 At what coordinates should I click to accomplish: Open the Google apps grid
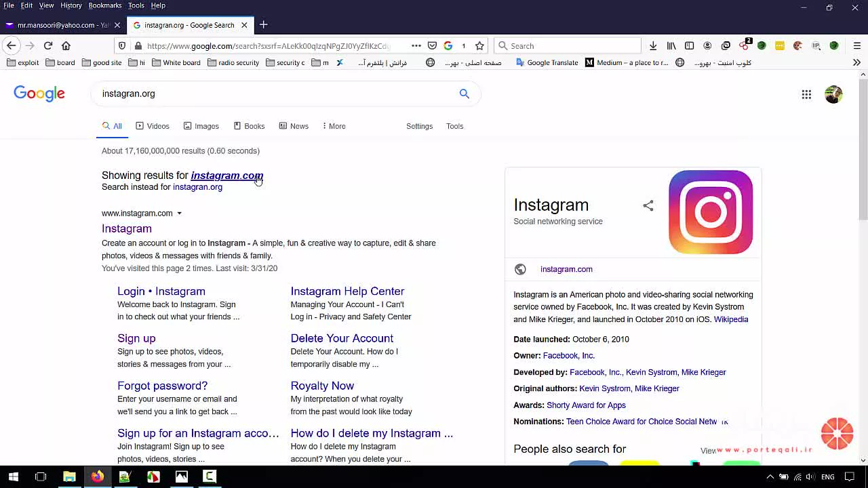point(806,94)
